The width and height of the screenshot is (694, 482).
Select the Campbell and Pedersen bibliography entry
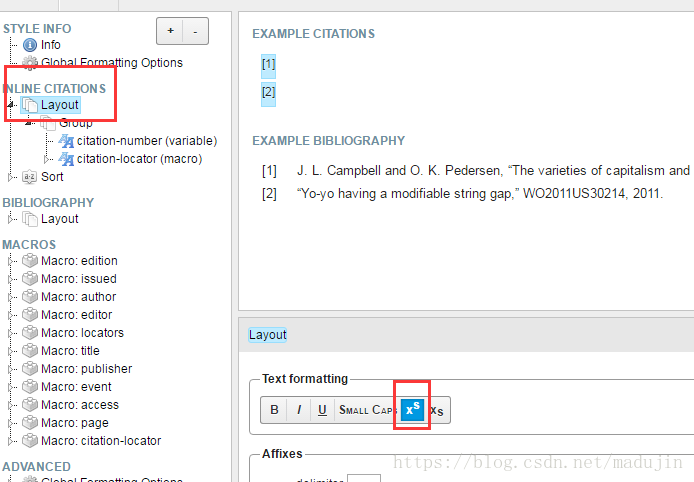point(478,170)
